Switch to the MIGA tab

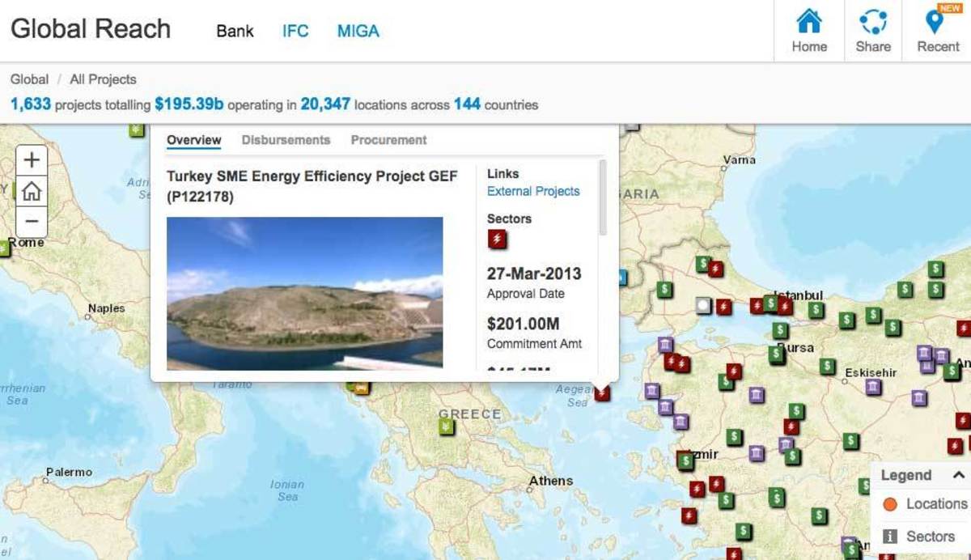click(358, 32)
